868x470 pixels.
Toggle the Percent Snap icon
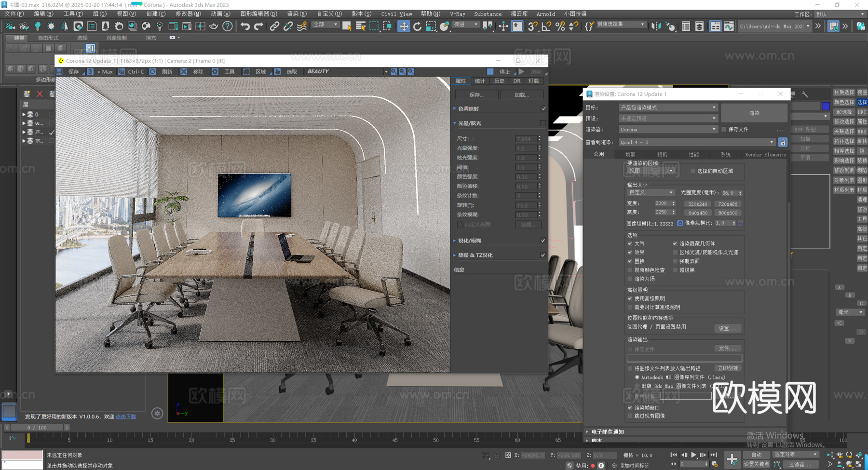tap(560, 26)
